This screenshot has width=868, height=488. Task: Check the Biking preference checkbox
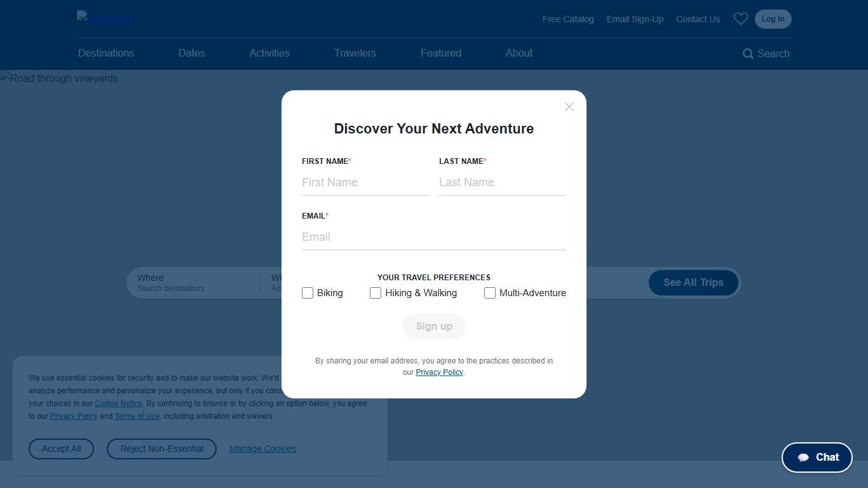pos(308,293)
